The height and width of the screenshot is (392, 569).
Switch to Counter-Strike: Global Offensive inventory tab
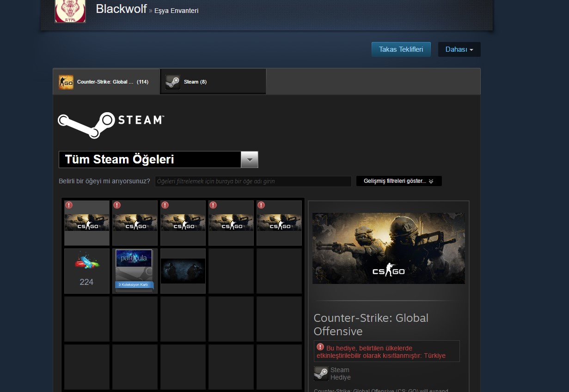pos(106,82)
